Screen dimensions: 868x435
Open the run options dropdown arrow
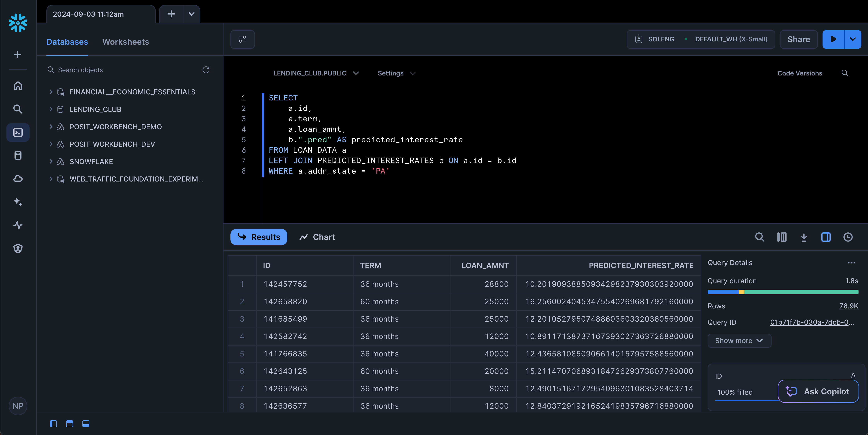[x=853, y=39]
